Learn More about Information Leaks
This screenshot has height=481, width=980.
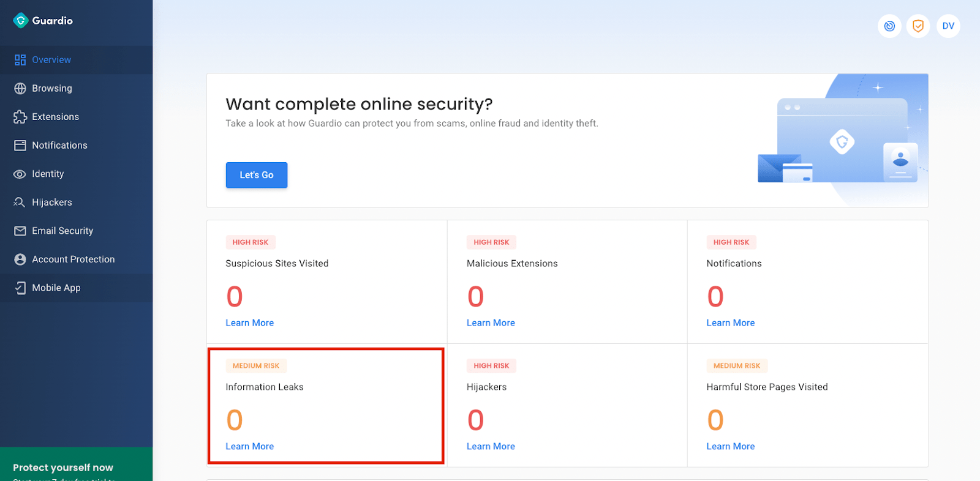coord(250,447)
